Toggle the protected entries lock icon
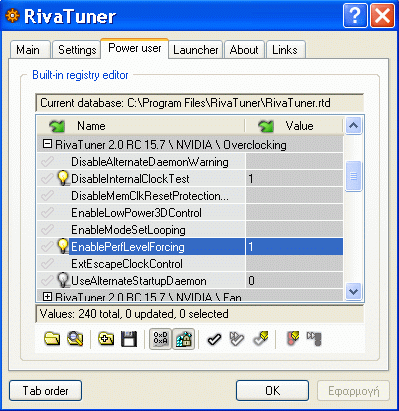The width and height of the screenshot is (399, 411). pos(183,339)
